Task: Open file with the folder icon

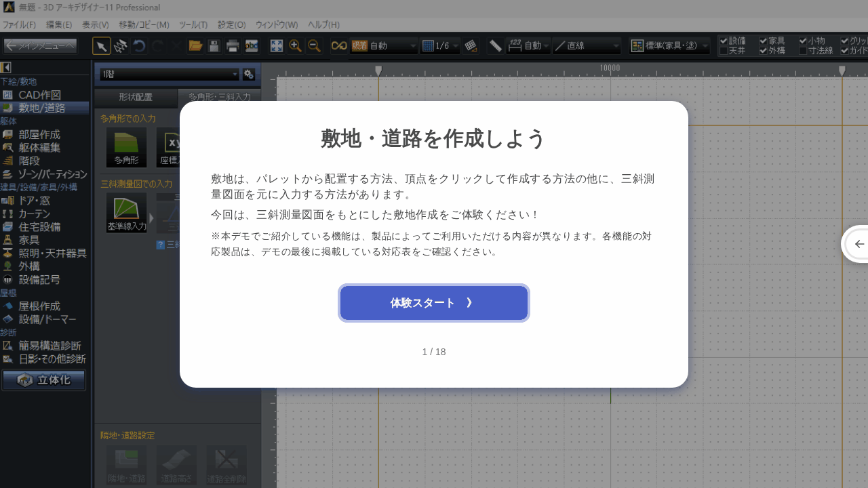Action: [195, 46]
